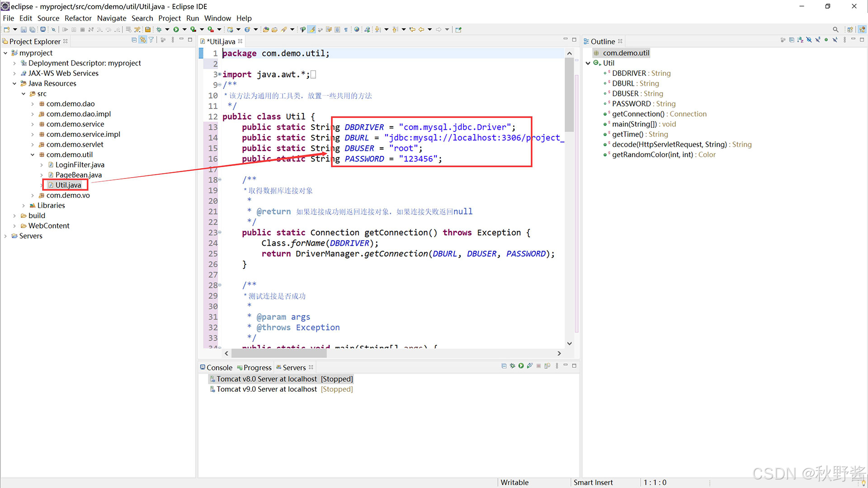
Task: Switch to the Console tab
Action: (219, 368)
